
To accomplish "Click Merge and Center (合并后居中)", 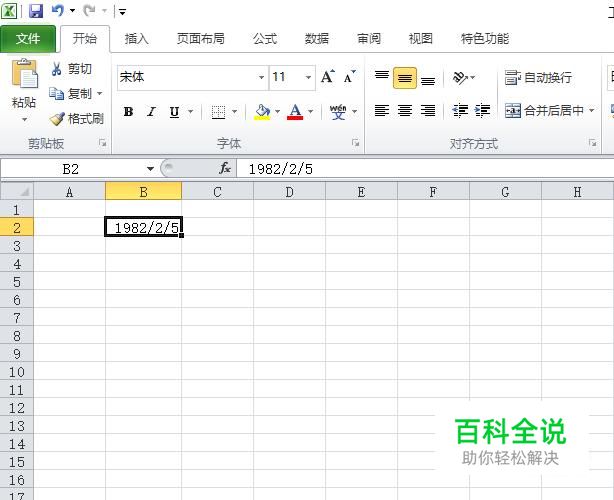I will tap(544, 110).
